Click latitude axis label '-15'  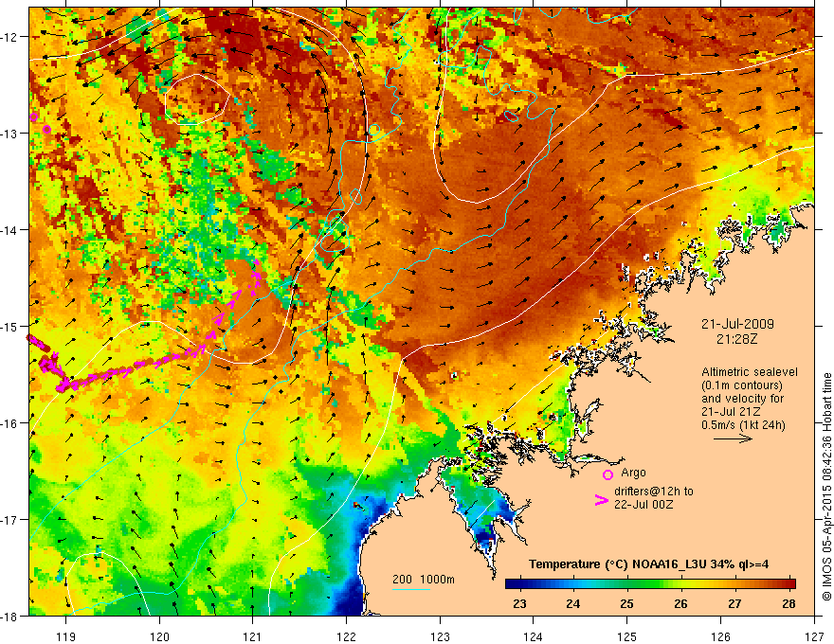pos(10,326)
